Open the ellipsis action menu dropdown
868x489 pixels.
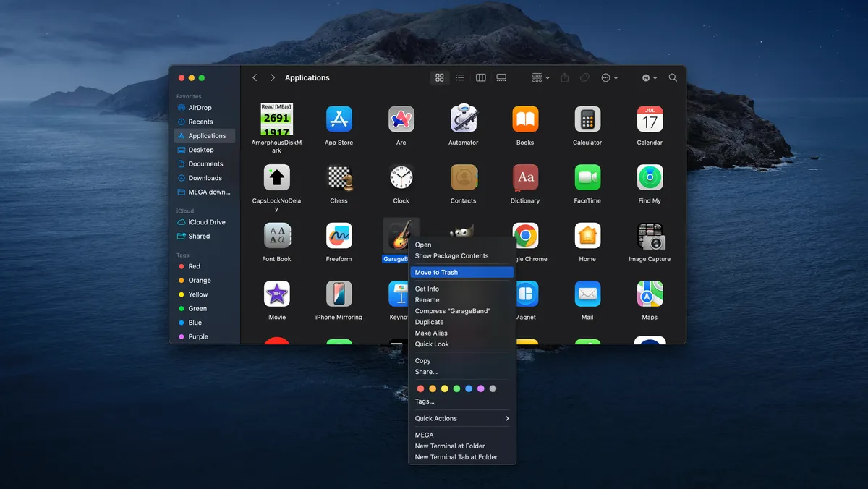click(609, 77)
